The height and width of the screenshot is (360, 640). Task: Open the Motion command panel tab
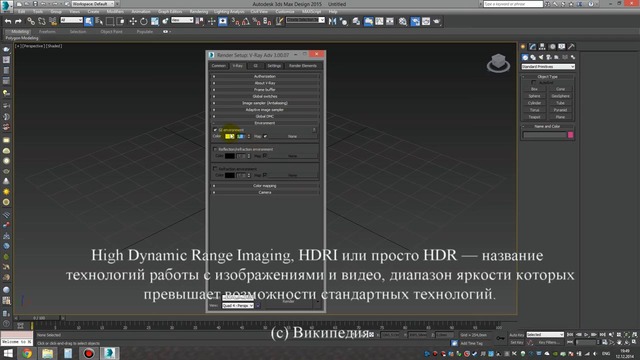point(552,47)
